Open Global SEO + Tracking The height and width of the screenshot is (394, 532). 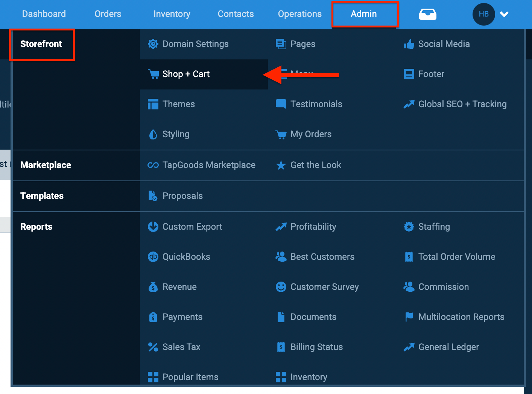tap(462, 104)
